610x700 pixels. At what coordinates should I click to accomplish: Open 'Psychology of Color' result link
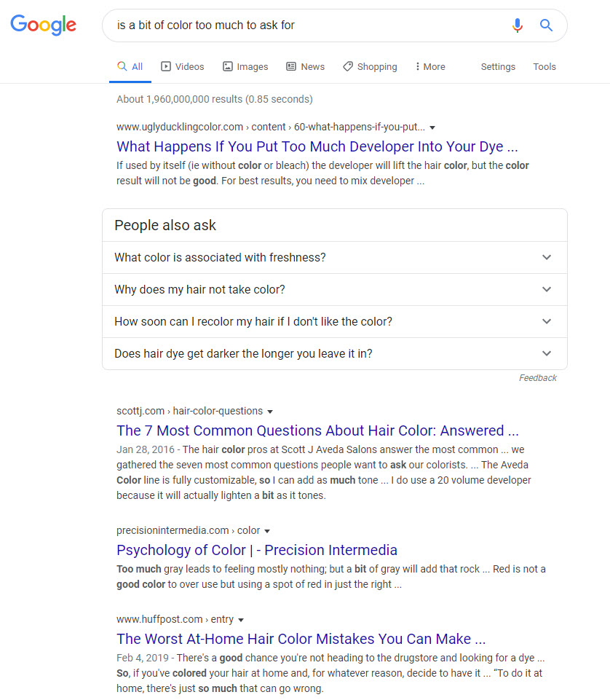click(257, 550)
